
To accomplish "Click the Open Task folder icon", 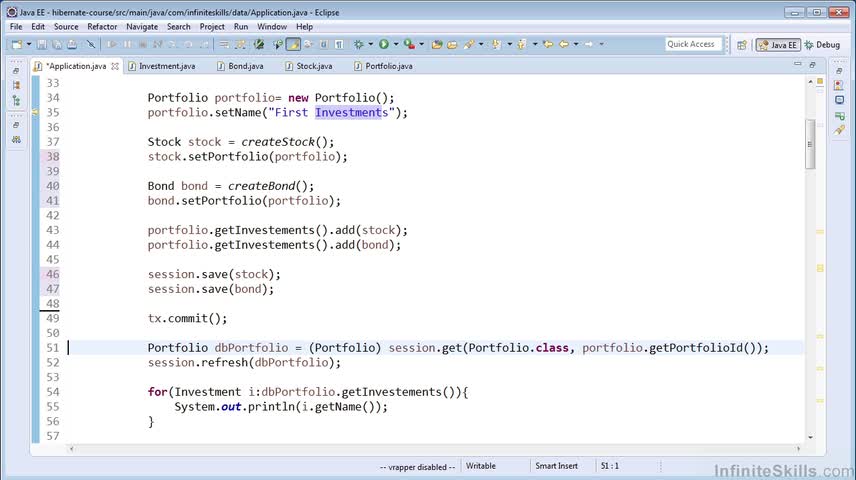I will 452,44.
